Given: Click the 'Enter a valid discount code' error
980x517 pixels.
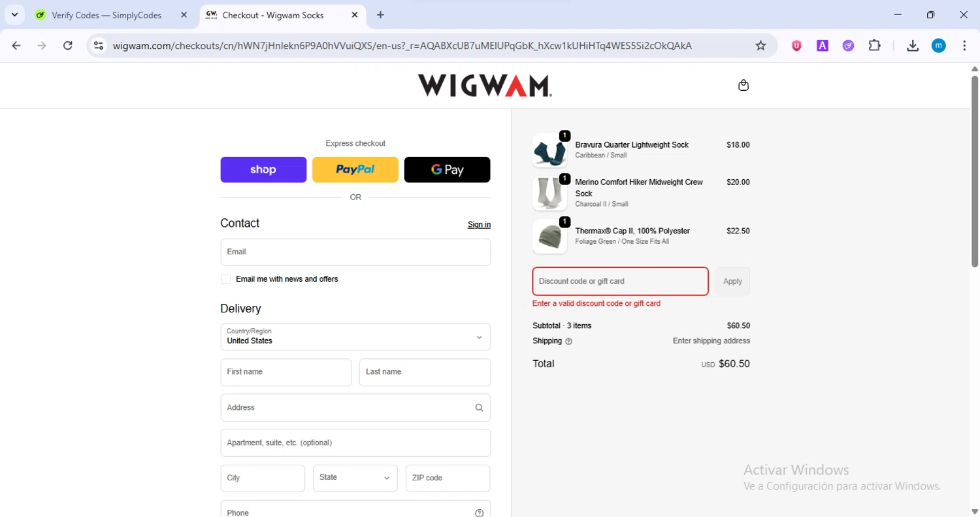Looking at the screenshot, I should pos(596,304).
